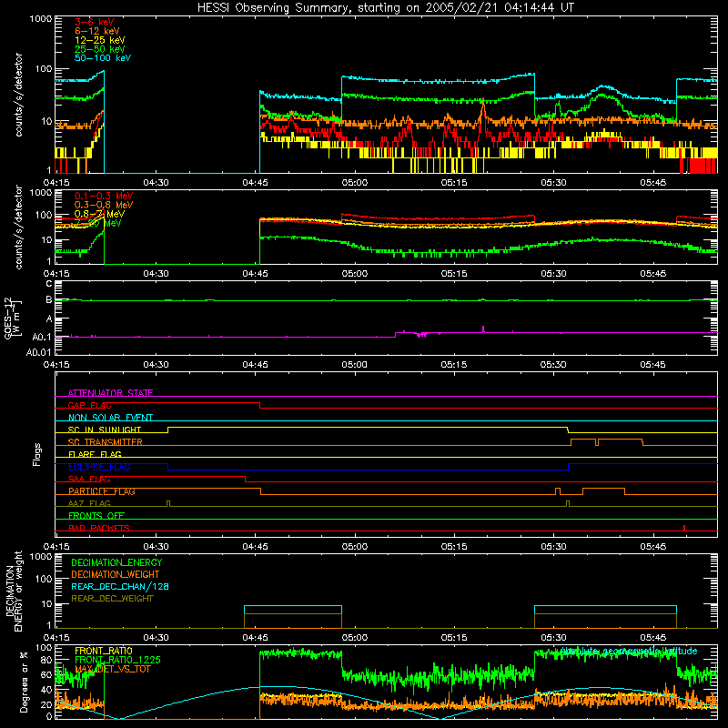The image size is (728, 728).
Task: Select the Degrees or % axis label
Action: point(24,682)
